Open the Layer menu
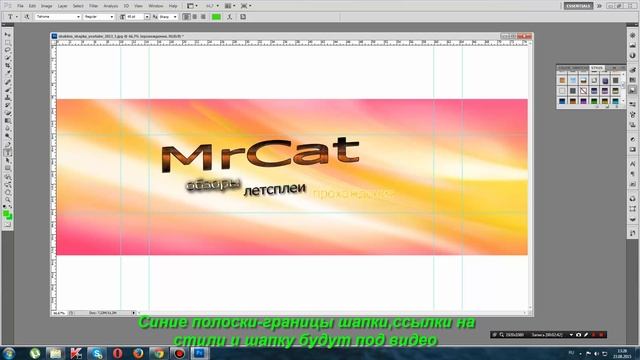 tap(62, 6)
